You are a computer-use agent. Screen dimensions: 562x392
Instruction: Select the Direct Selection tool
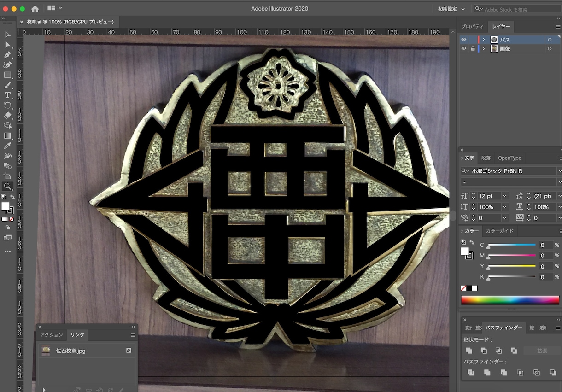tap(7, 45)
